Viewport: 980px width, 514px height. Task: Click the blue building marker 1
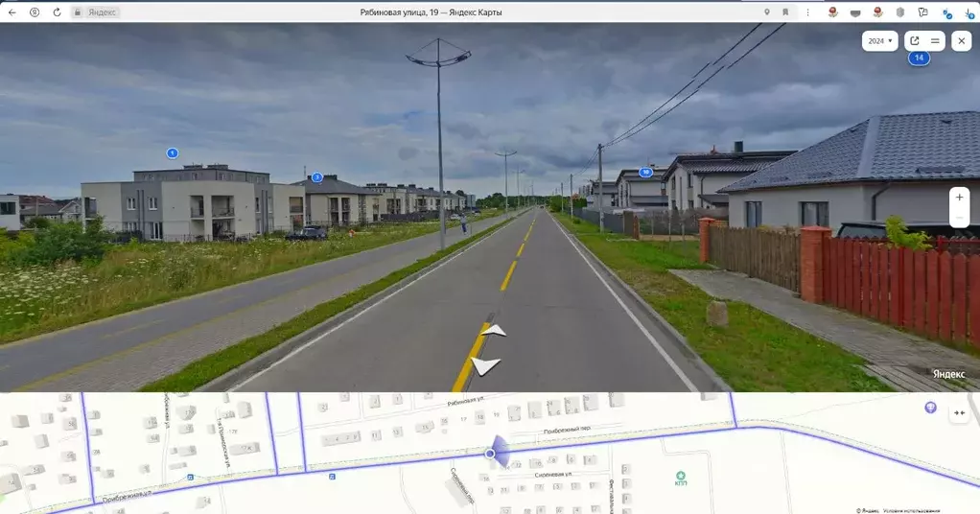[x=173, y=153]
